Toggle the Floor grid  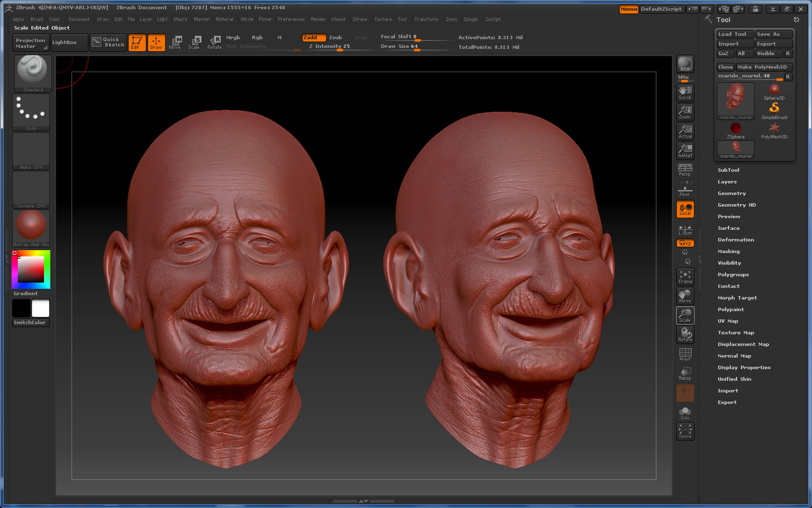coord(685,189)
